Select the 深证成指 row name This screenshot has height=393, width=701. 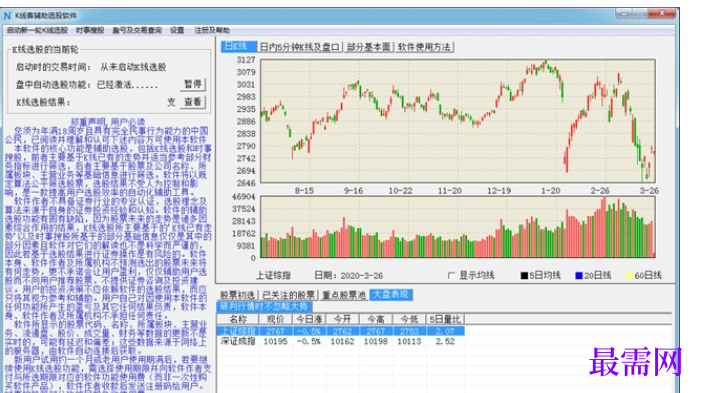[238, 341]
